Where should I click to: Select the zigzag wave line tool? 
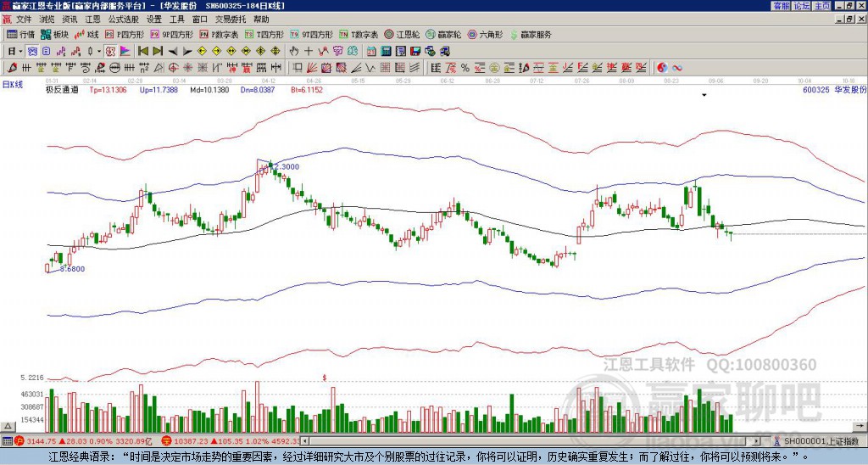coord(370,68)
